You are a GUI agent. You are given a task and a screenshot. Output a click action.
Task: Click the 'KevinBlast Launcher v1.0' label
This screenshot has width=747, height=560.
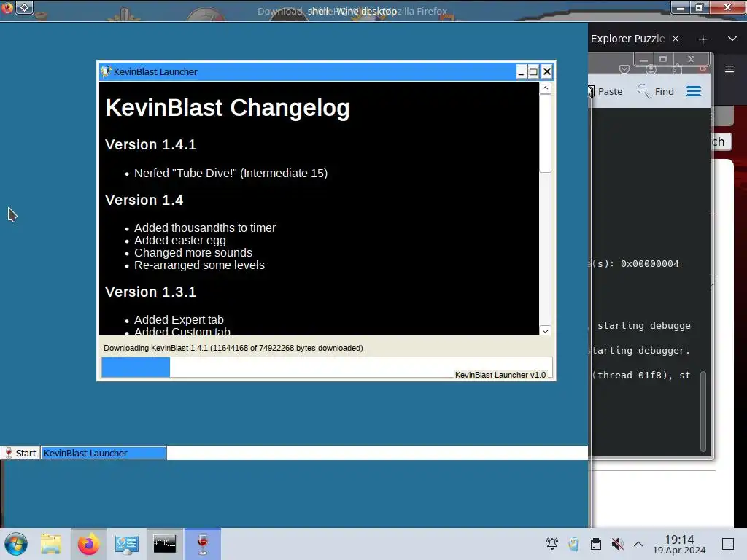tap(500, 375)
